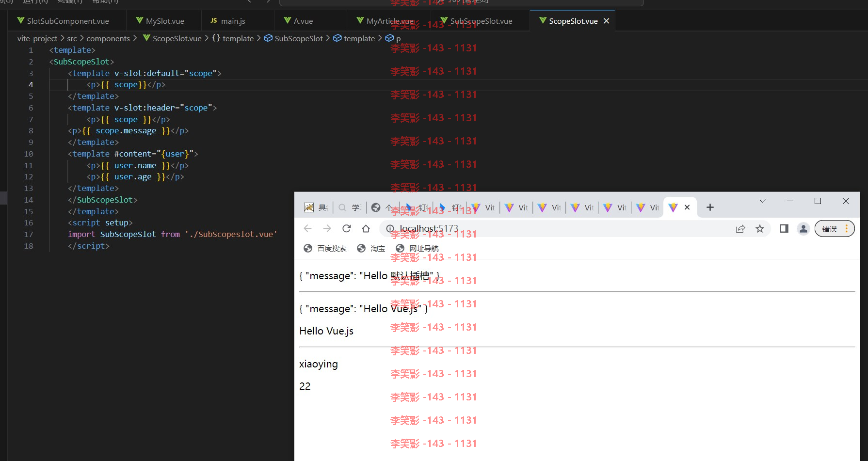
Task: Open Chrome three-dot menu
Action: coord(847,228)
